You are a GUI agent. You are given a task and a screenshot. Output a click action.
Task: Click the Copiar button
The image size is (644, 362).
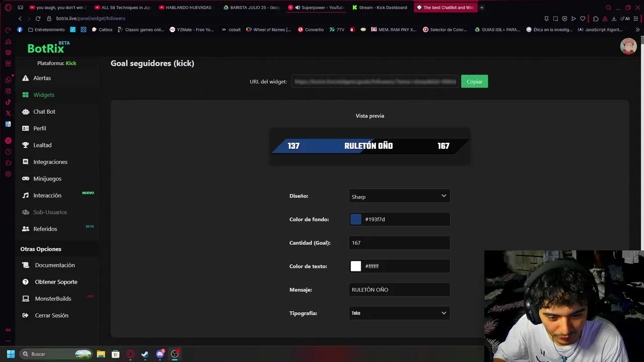click(474, 81)
